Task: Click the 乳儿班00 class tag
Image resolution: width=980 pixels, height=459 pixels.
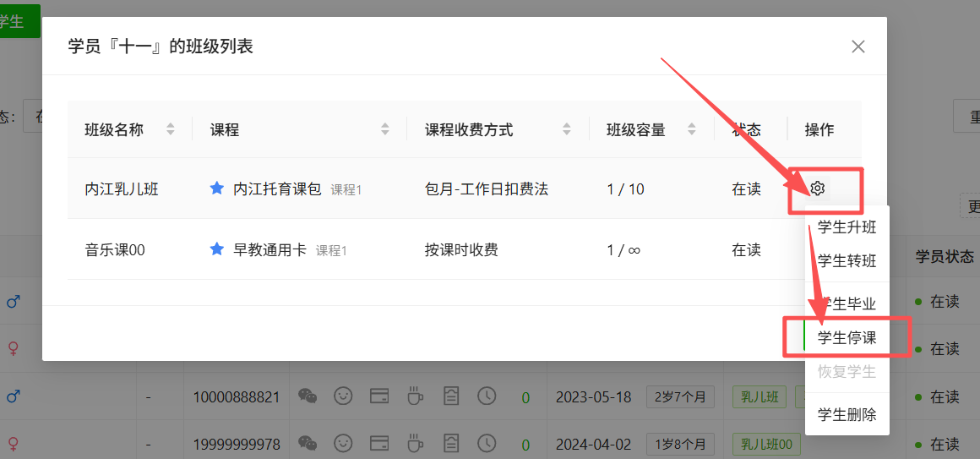Action: (x=766, y=443)
